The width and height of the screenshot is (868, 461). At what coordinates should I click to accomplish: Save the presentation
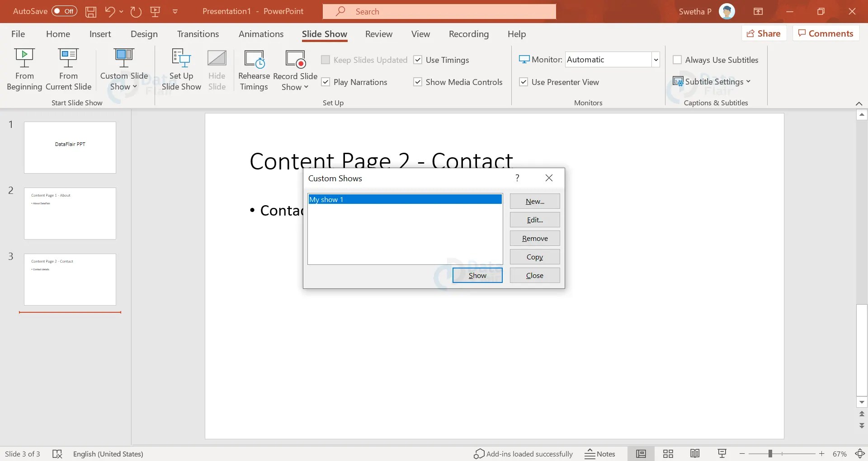pos(90,11)
